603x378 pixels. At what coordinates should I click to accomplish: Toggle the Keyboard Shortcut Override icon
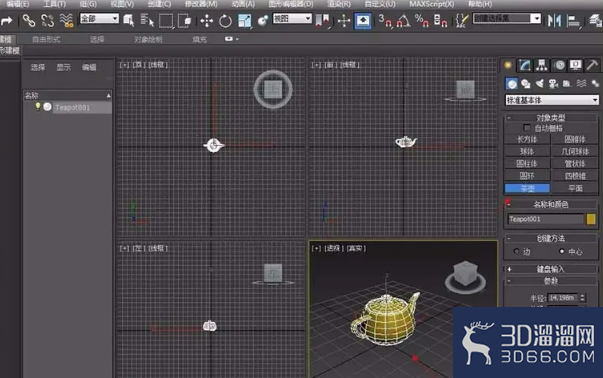[363, 21]
